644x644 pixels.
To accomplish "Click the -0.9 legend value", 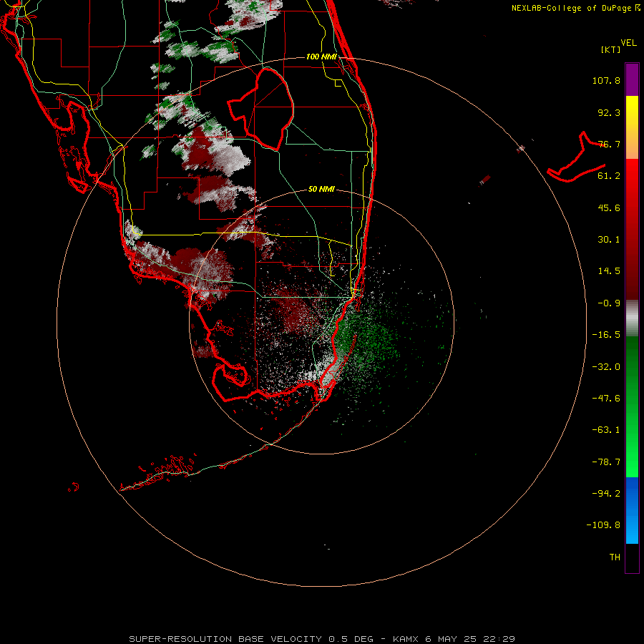I will coord(609,303).
